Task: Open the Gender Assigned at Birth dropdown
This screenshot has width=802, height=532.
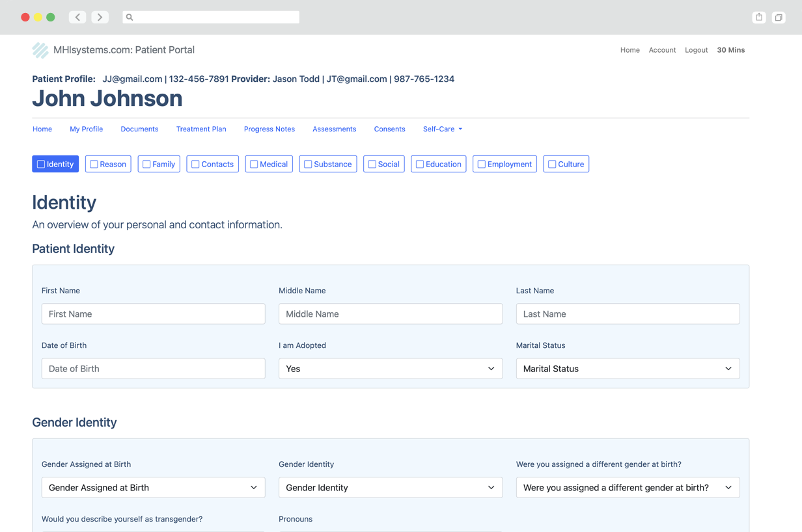Action: tap(153, 488)
